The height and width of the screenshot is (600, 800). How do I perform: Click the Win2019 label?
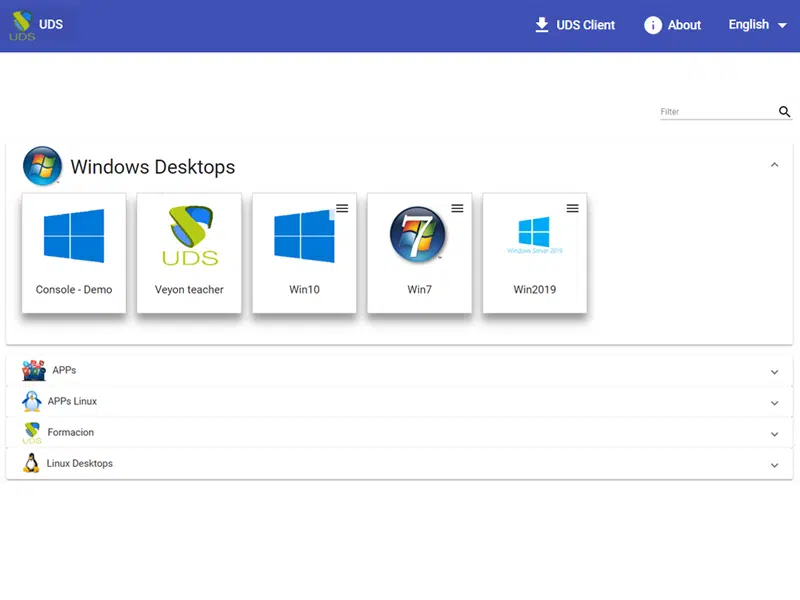coord(535,289)
